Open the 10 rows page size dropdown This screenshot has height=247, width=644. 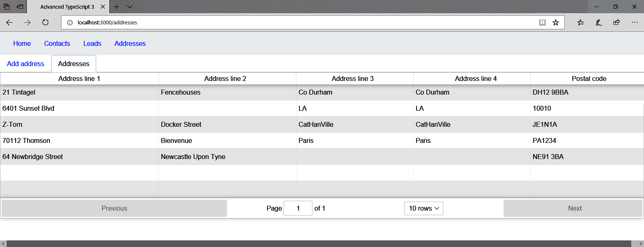pyautogui.click(x=424, y=209)
